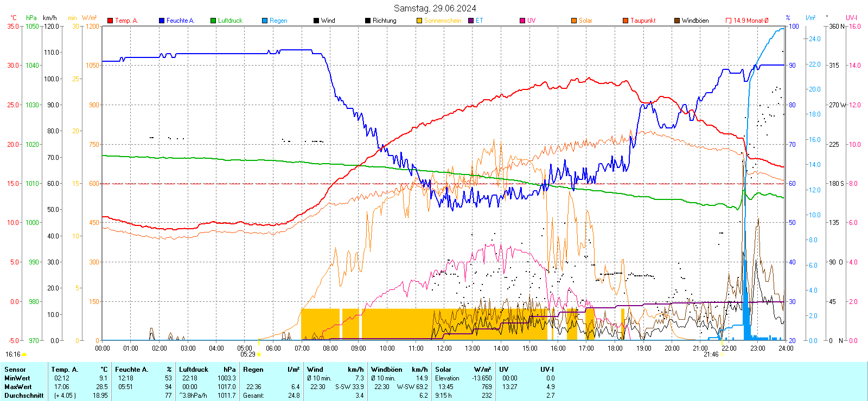Toggle the black Richtung legend box
868x401 pixels.
(x=368, y=21)
